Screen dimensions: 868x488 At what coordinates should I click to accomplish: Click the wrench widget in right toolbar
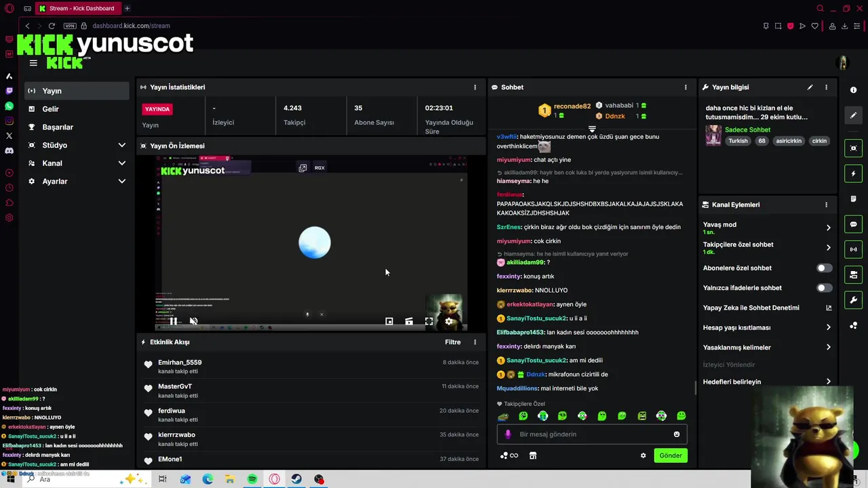(x=853, y=300)
